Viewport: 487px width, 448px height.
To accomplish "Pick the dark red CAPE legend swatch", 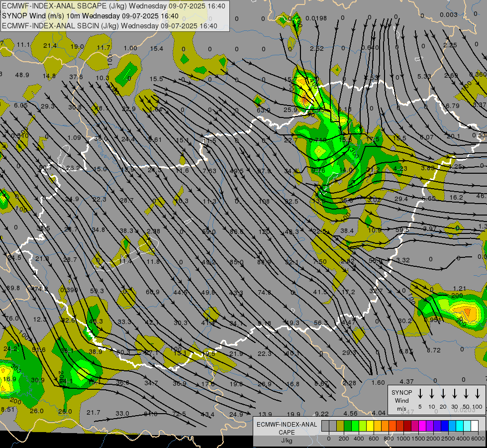I will 408,426.
